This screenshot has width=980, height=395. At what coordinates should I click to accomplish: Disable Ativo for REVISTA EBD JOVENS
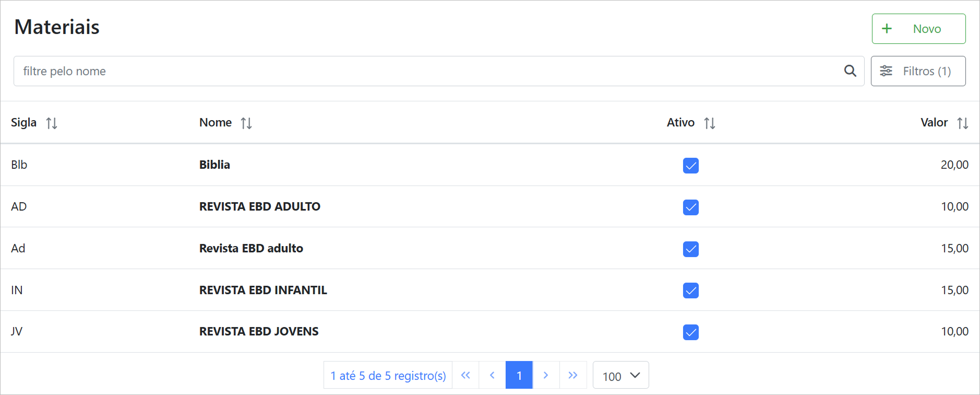(x=690, y=332)
